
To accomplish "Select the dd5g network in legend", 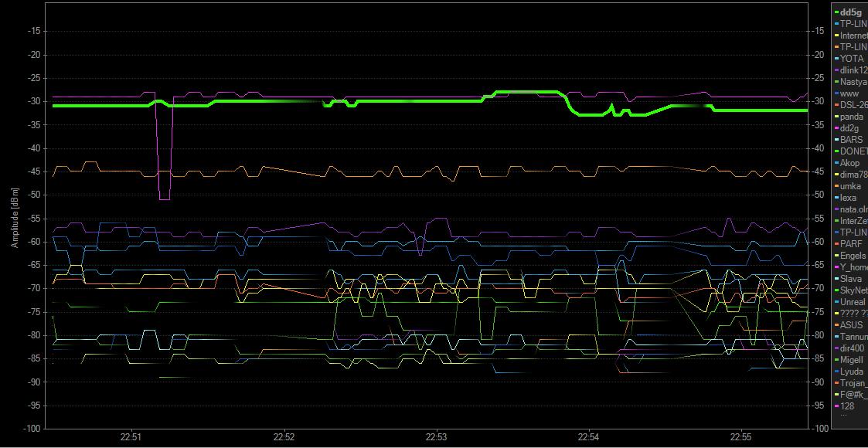I will [x=849, y=12].
